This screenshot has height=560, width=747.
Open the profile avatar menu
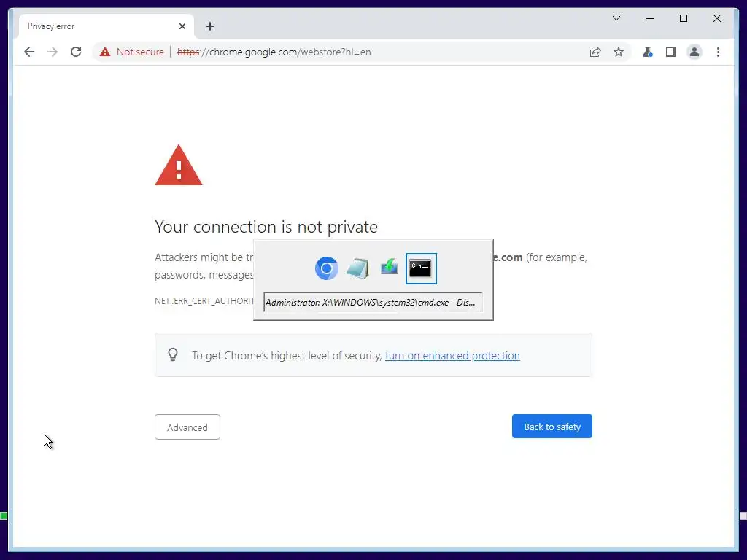pyautogui.click(x=694, y=52)
